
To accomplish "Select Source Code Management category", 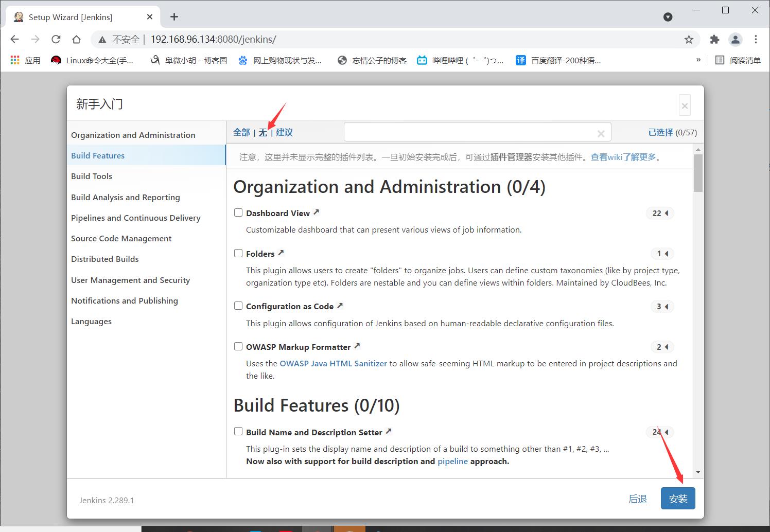I will (x=146, y=238).
